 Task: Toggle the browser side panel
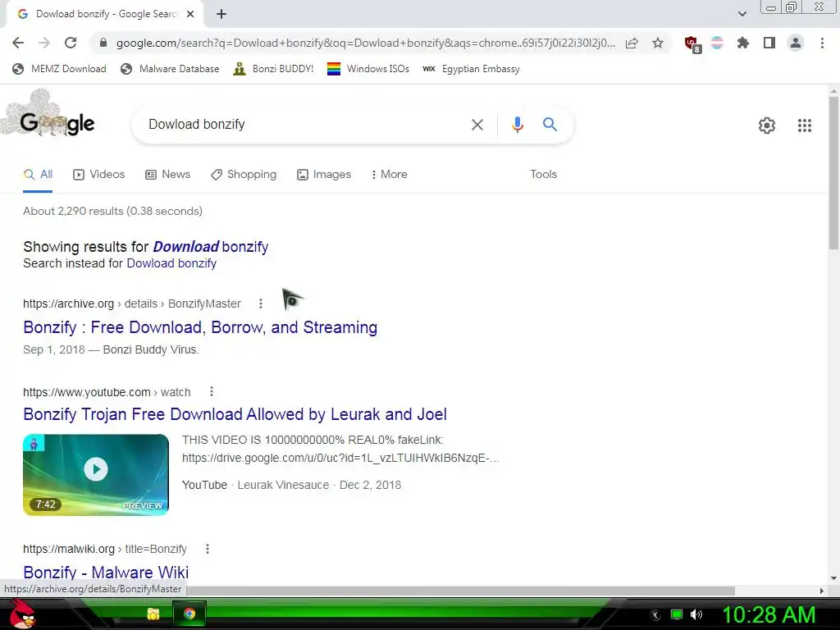769,43
